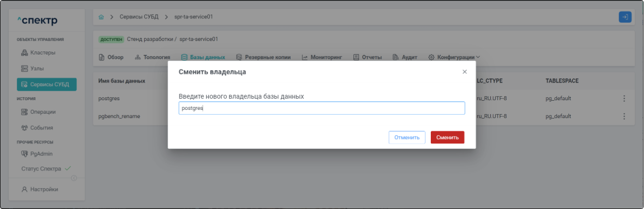Click the logout icon in top right
The image size is (644, 209).
625,17
